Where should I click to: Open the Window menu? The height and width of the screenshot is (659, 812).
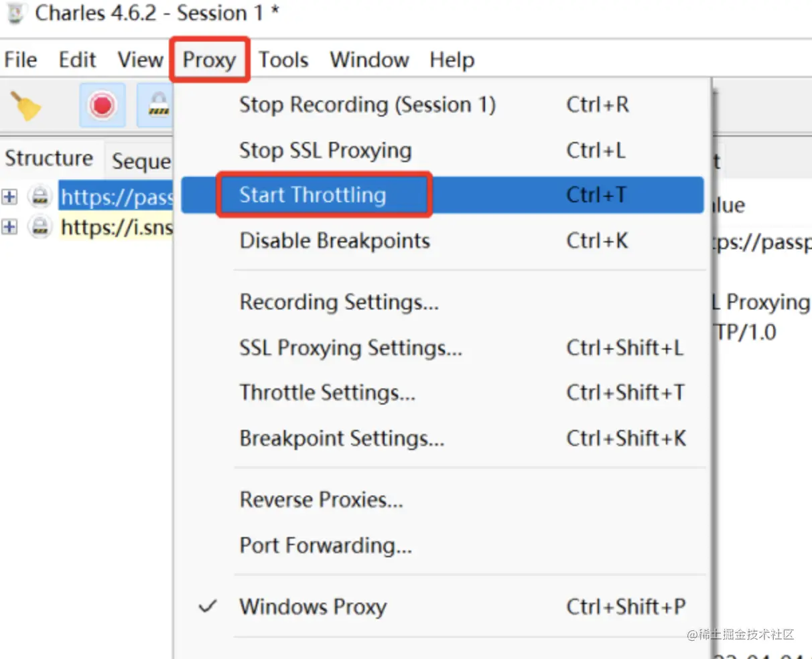369,60
